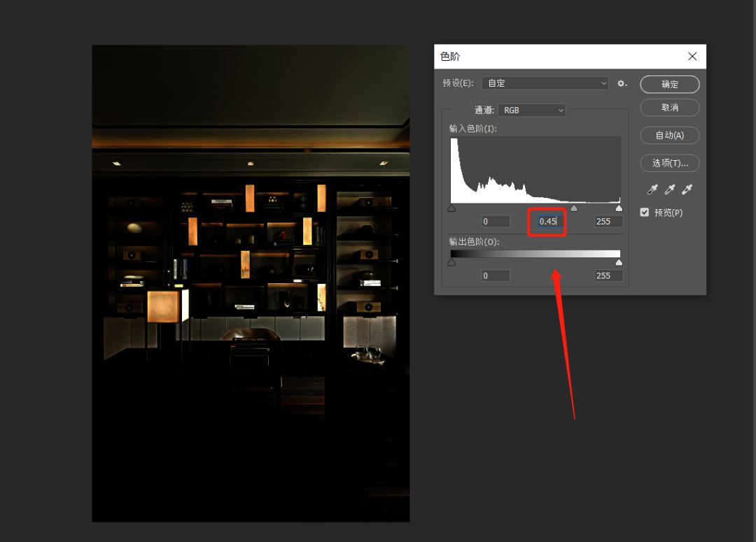This screenshot has height=542, width=756.
Task: Click the black input levels slider triangle
Action: click(x=451, y=208)
